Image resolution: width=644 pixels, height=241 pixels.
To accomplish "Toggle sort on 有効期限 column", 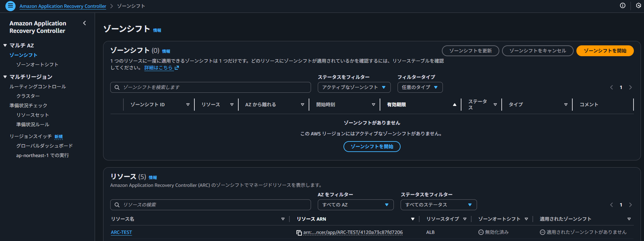I will click(455, 105).
